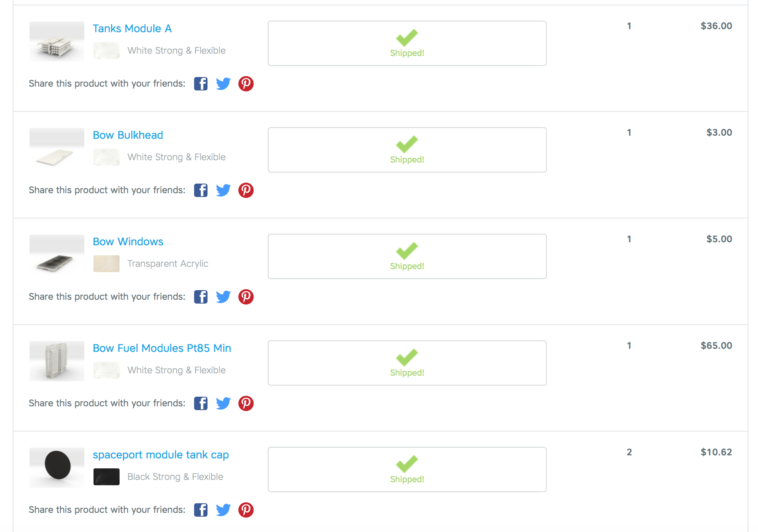The height and width of the screenshot is (532, 758).
Task: Share Bow Bulkhead on Facebook
Action: tap(201, 190)
